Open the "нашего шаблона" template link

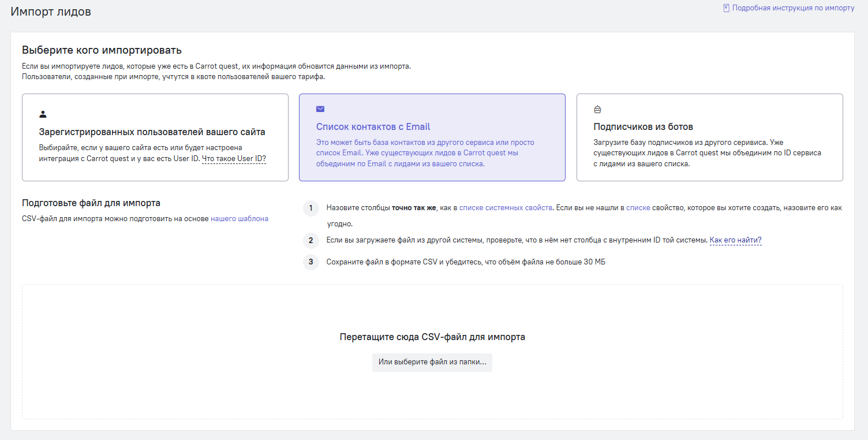tap(239, 219)
